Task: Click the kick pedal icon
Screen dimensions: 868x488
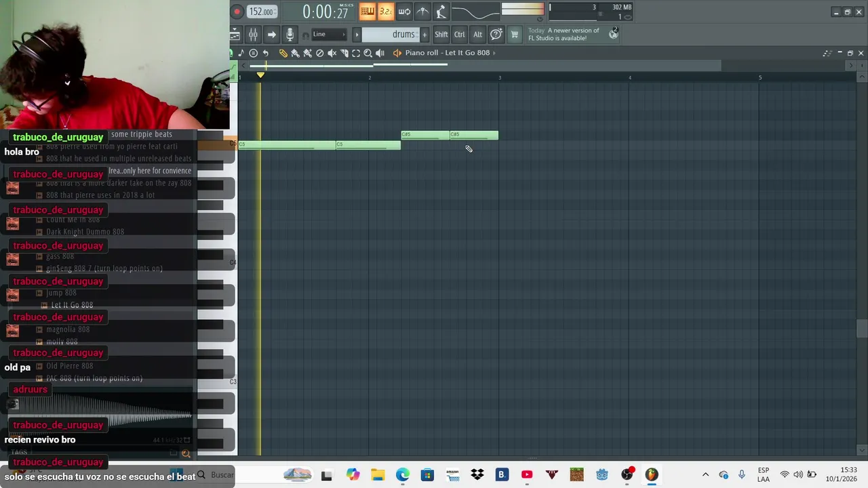Action: point(441,11)
